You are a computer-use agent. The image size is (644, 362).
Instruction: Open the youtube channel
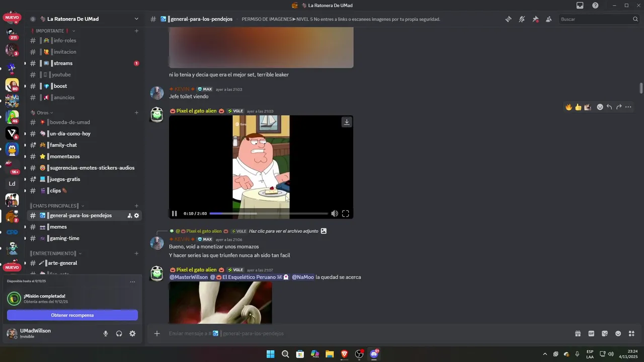click(84, 74)
